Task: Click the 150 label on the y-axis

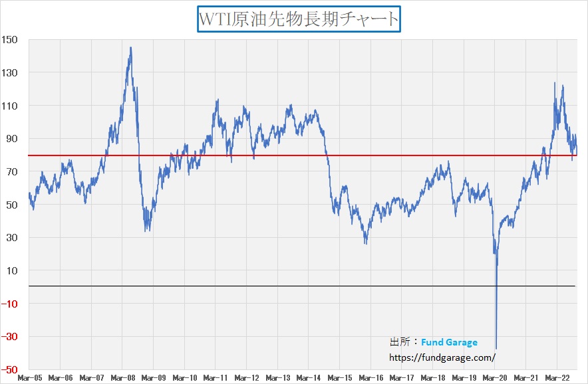Action: pyautogui.click(x=10, y=40)
